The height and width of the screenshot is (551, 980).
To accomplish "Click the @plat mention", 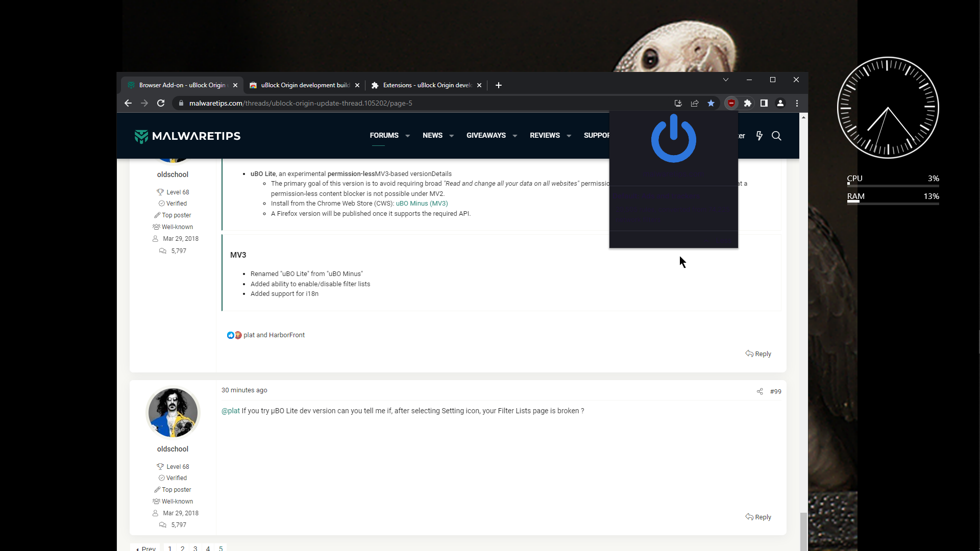I will (230, 411).
